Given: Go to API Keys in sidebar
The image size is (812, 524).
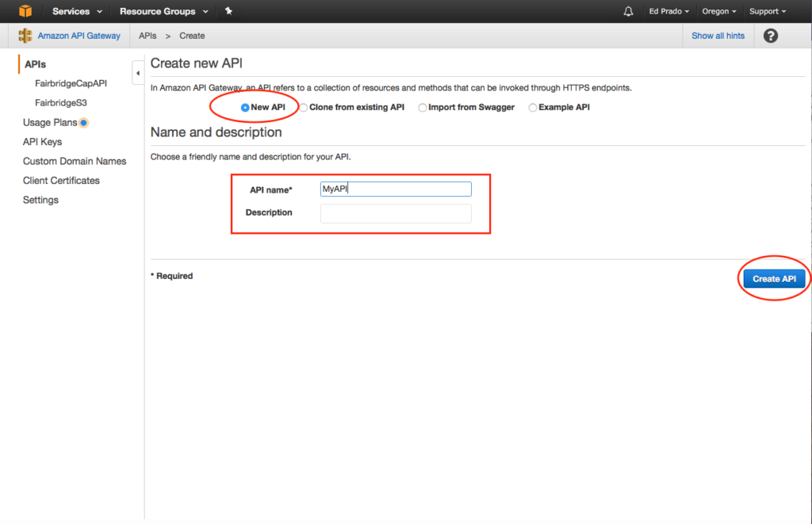Looking at the screenshot, I should [42, 142].
